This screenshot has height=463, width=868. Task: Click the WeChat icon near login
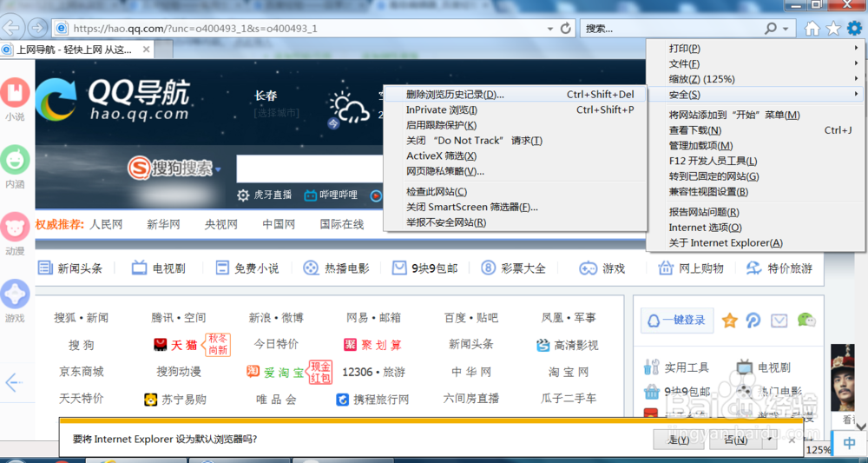click(806, 320)
